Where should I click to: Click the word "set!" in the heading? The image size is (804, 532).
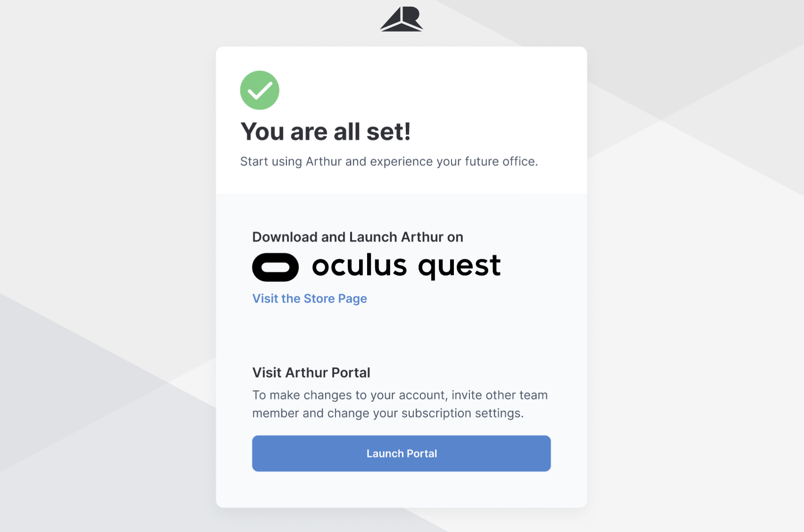388,132
